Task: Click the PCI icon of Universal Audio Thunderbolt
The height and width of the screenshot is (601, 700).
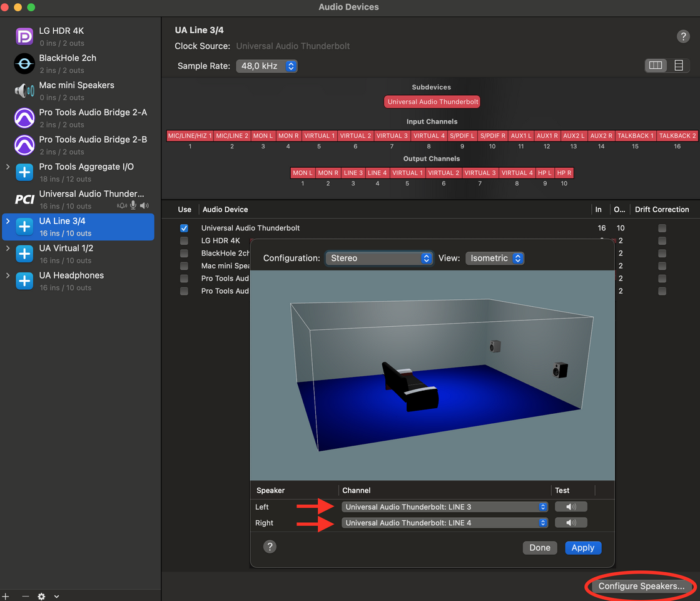Action: 24,199
